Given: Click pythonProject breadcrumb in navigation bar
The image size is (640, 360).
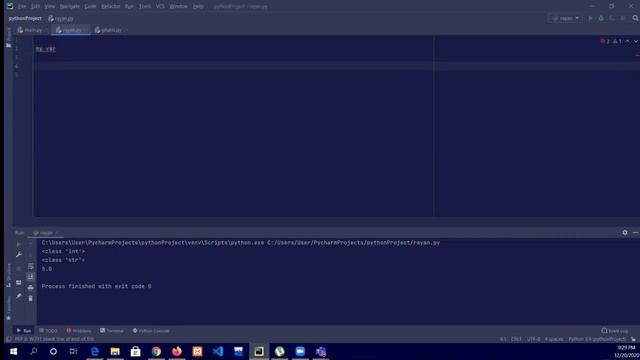Looking at the screenshot, I should [x=25, y=18].
